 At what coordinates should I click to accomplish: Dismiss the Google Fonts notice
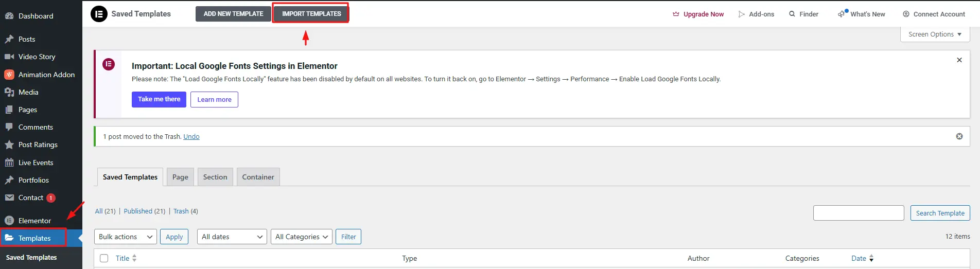pyautogui.click(x=959, y=60)
